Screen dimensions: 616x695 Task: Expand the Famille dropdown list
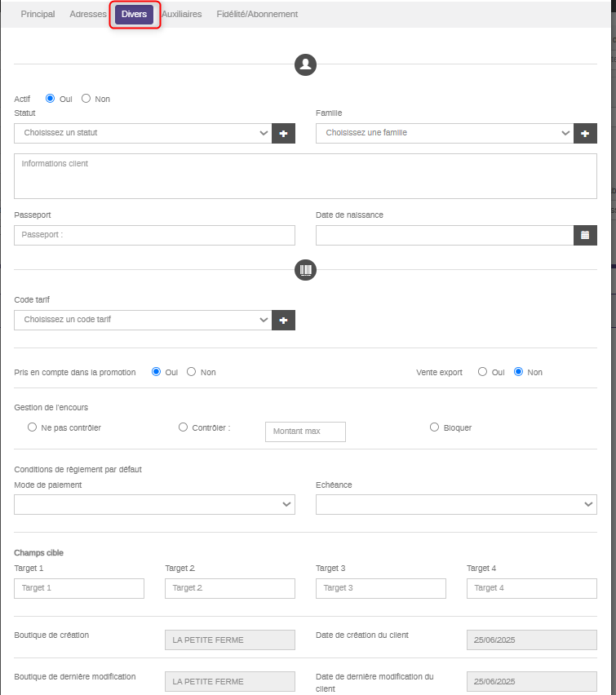[445, 133]
